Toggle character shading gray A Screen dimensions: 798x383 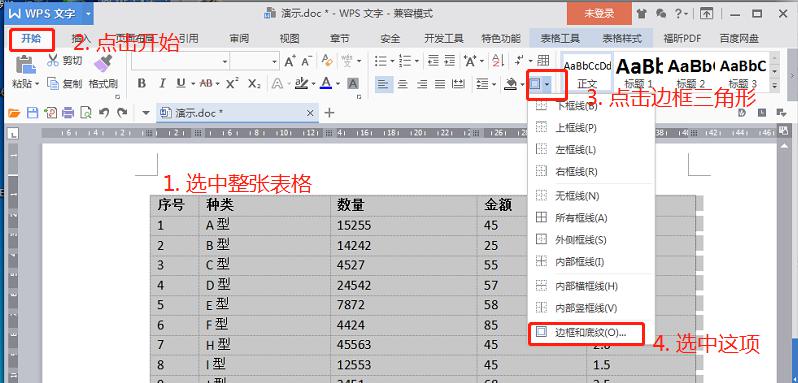tap(353, 83)
